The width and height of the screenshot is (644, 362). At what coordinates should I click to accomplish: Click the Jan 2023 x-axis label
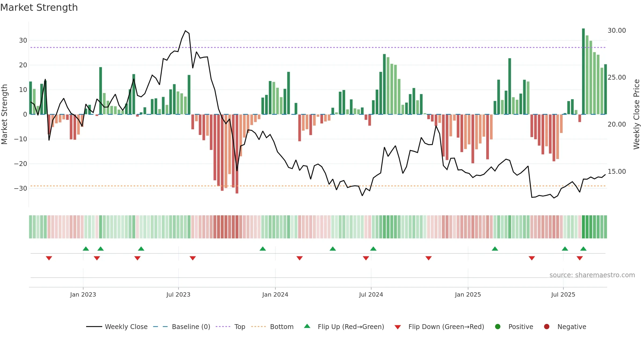[x=83, y=294]
